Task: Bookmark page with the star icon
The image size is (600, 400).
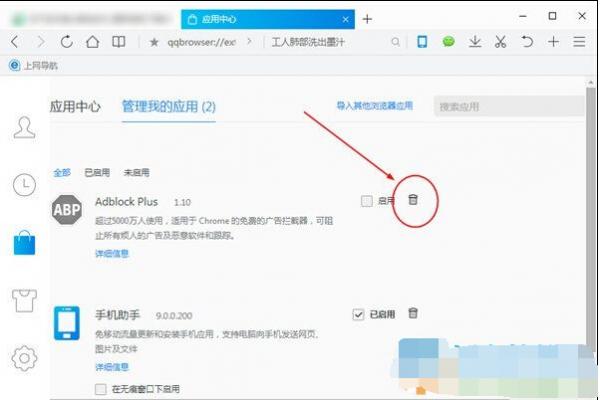Action: 154,42
